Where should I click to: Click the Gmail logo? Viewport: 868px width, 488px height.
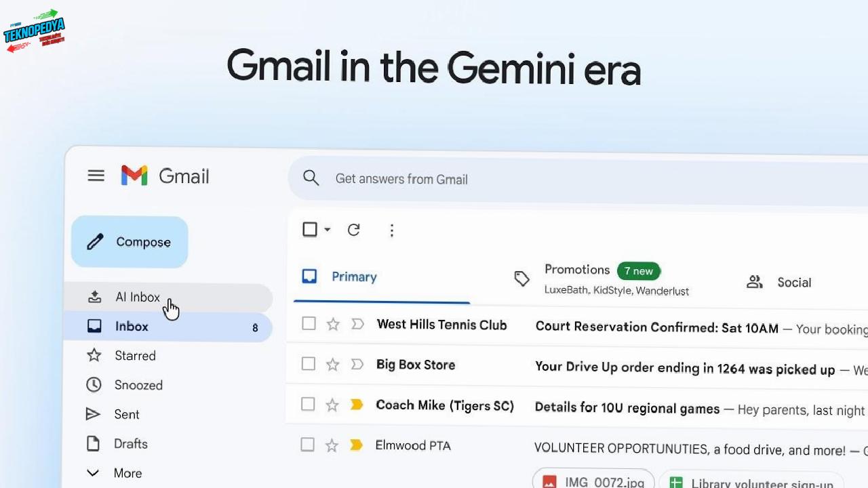165,176
